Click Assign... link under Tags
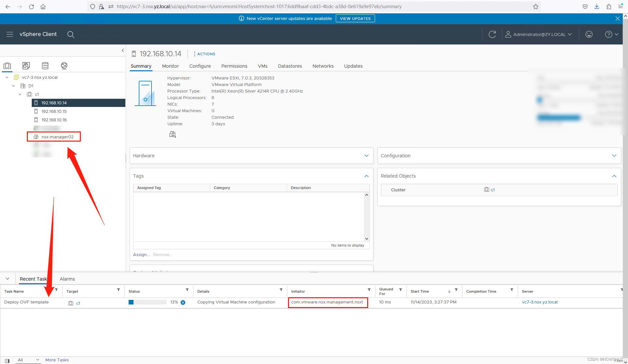 (141, 255)
